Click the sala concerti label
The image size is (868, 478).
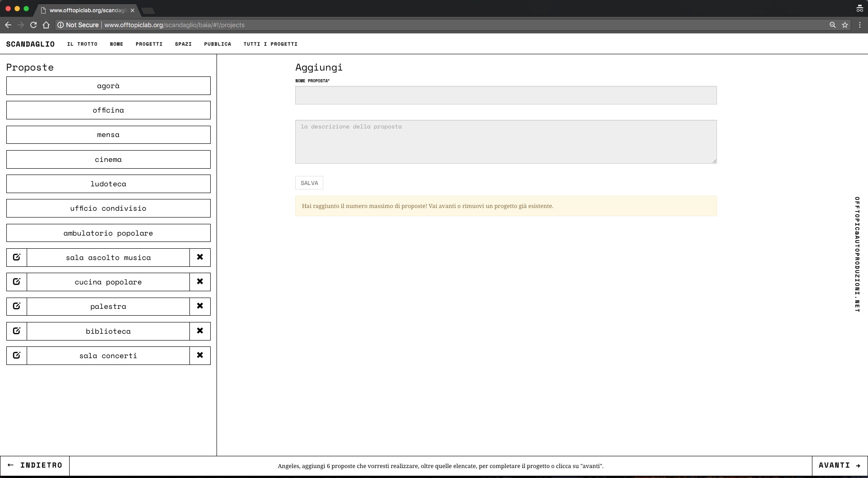[108, 355]
